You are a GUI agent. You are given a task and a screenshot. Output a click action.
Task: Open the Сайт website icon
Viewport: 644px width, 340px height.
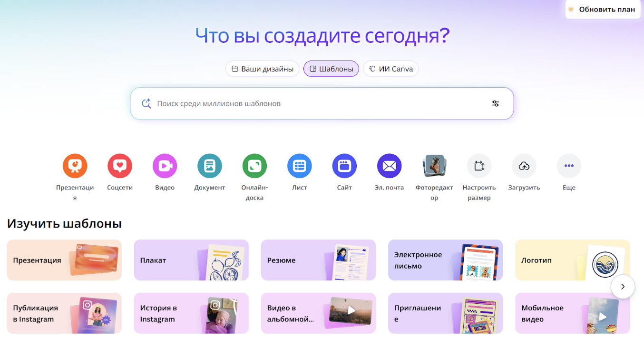(x=344, y=166)
